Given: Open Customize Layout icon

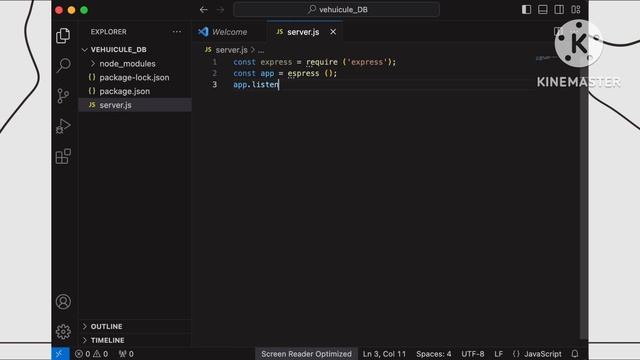Looking at the screenshot, I should [576, 9].
